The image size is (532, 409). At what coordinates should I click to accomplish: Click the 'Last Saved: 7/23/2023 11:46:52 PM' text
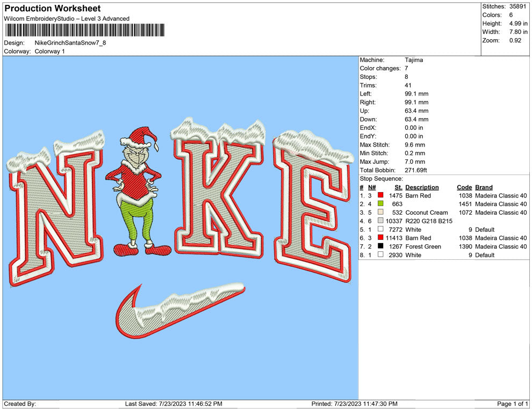click(174, 404)
